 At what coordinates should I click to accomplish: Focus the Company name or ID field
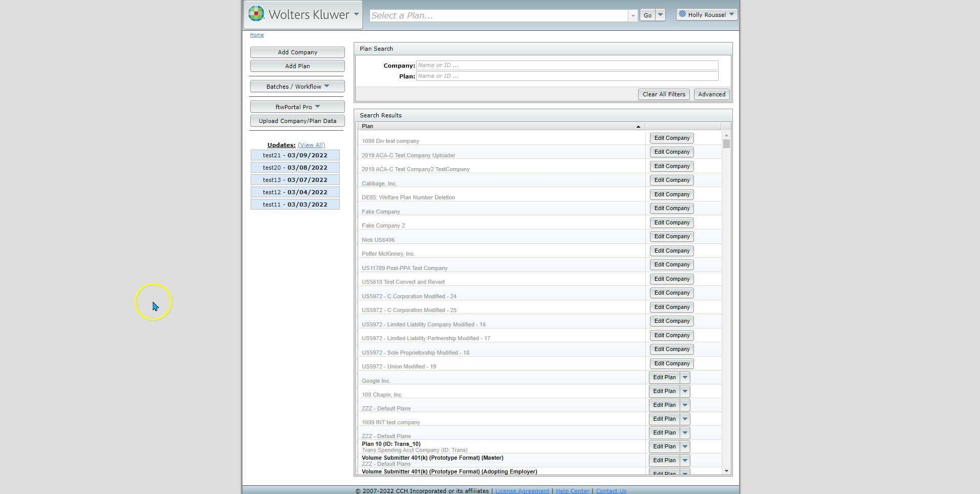click(567, 66)
